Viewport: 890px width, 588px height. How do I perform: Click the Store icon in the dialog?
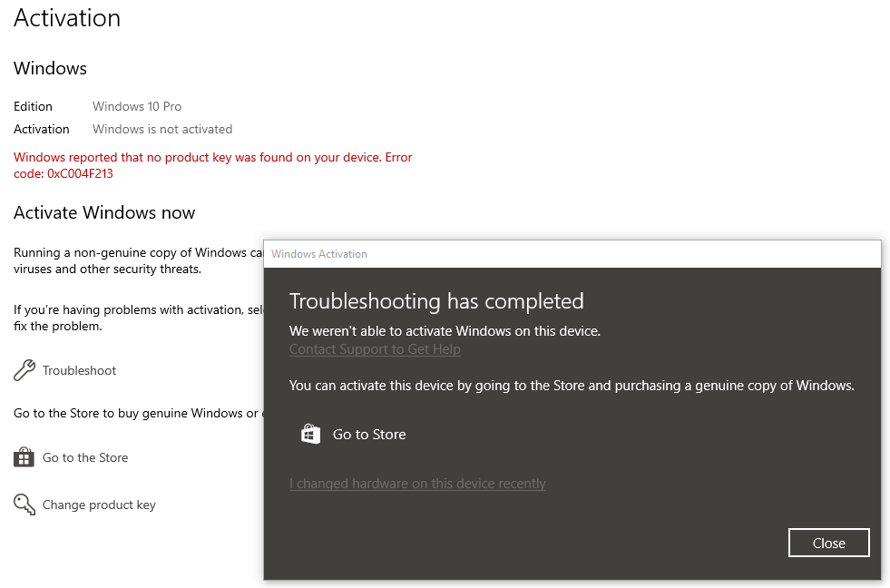pyautogui.click(x=310, y=434)
